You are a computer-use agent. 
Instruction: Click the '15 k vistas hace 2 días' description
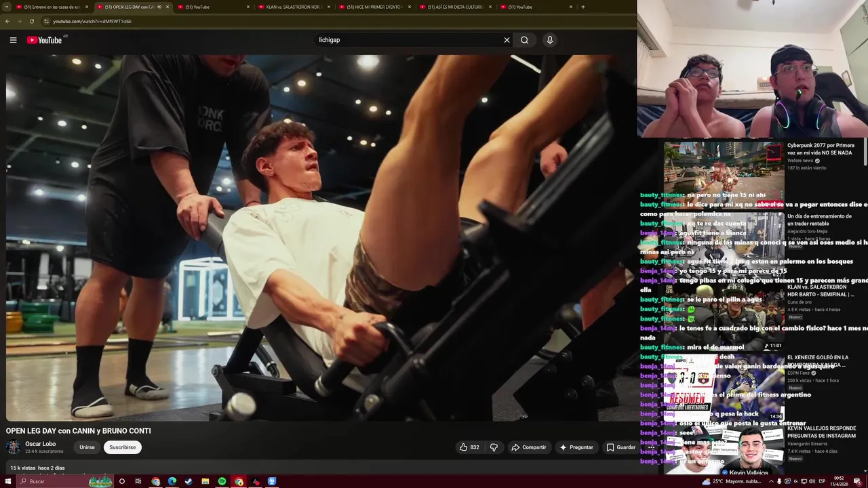click(x=37, y=468)
